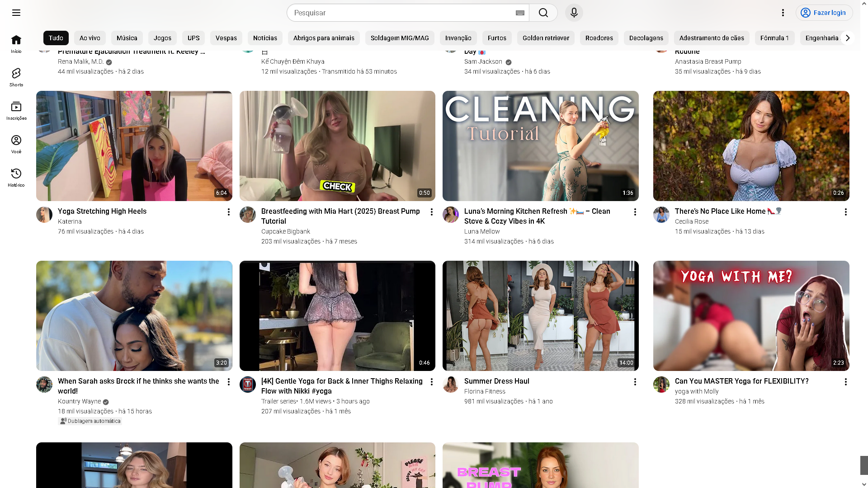Image resolution: width=868 pixels, height=488 pixels.
Task: Select the Fórmula 1 chip
Action: click(774, 38)
